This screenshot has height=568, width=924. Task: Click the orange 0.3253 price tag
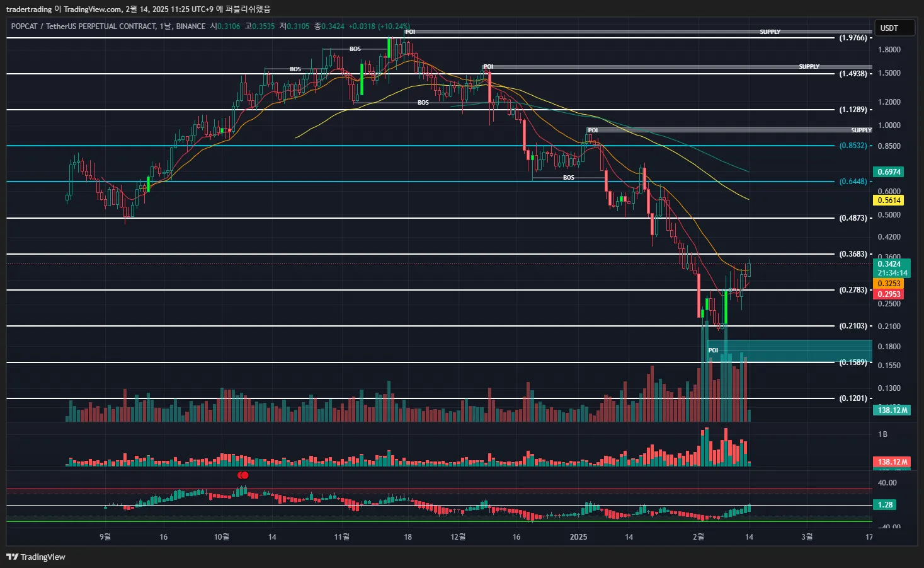889,284
